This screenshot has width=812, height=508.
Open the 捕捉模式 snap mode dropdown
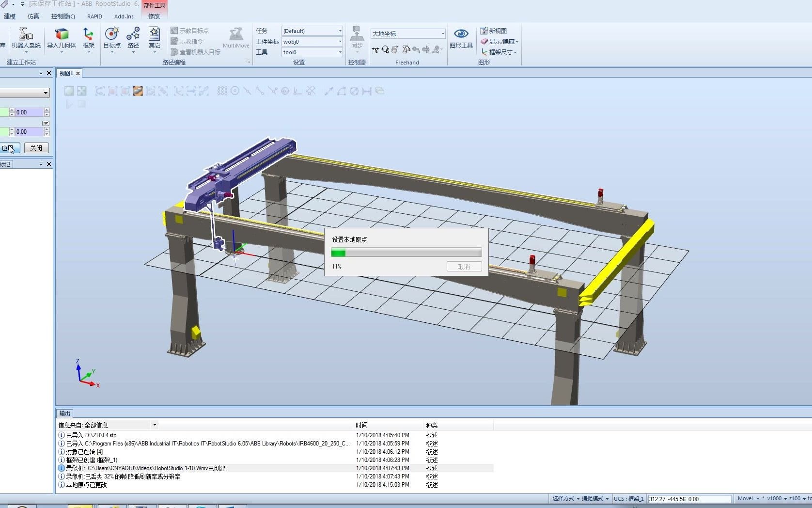click(x=595, y=498)
